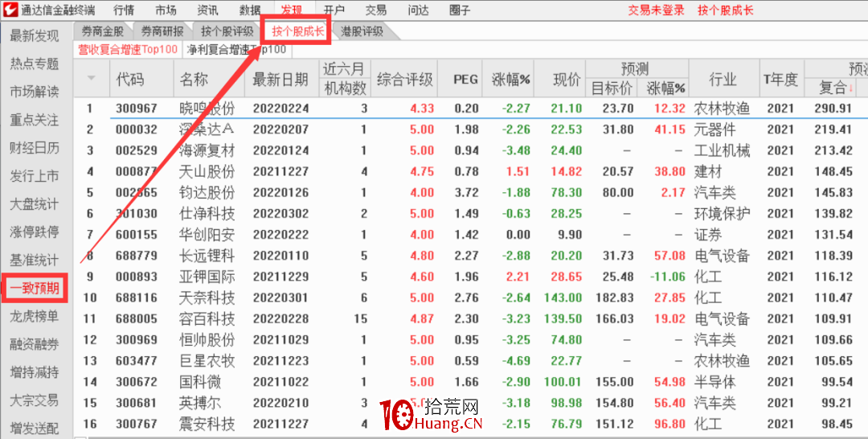Sort by the 综合评级 column header
The height and width of the screenshot is (439, 868).
pos(404,79)
